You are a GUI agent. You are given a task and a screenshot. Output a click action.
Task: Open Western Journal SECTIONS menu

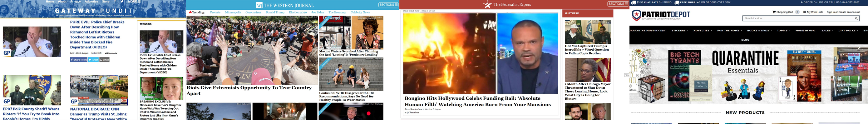(388, 5)
